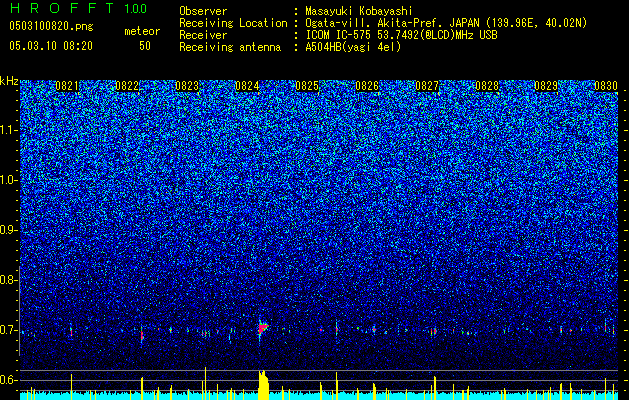This screenshot has height=400, width=629.
Task: Click the 0828 time marker
Action: [x=487, y=86]
